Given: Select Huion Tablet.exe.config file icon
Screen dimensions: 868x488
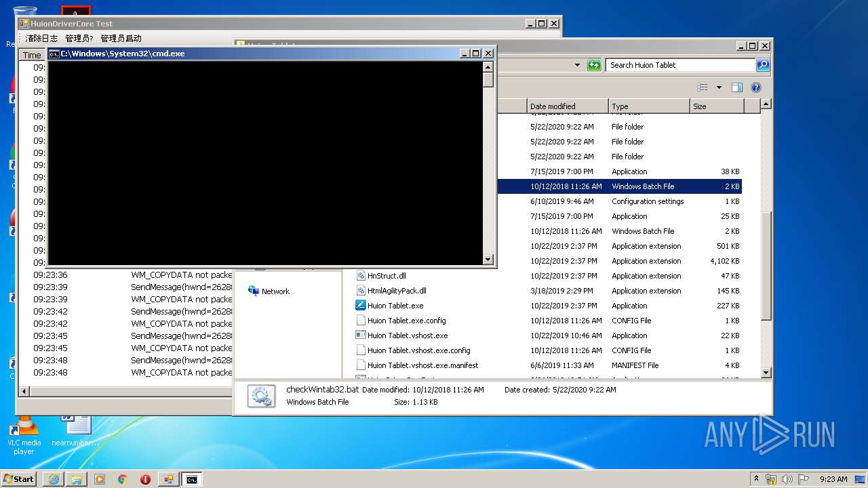Looking at the screenshot, I should coord(361,321).
